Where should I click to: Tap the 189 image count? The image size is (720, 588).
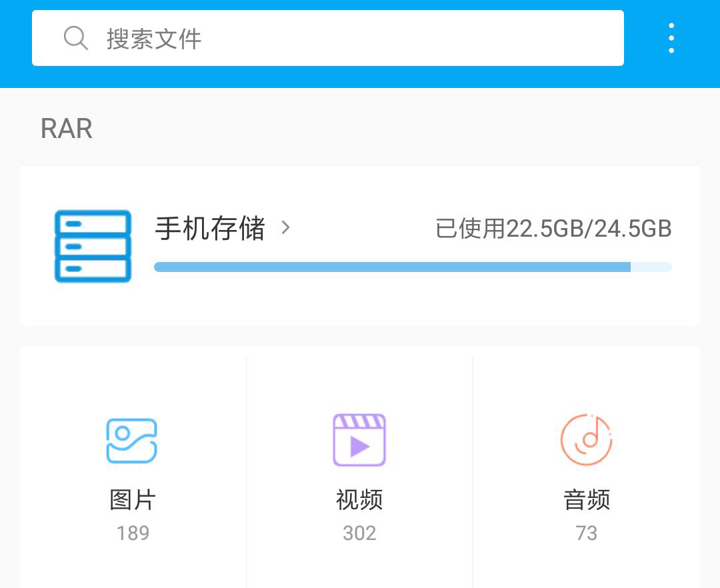pyautogui.click(x=132, y=533)
